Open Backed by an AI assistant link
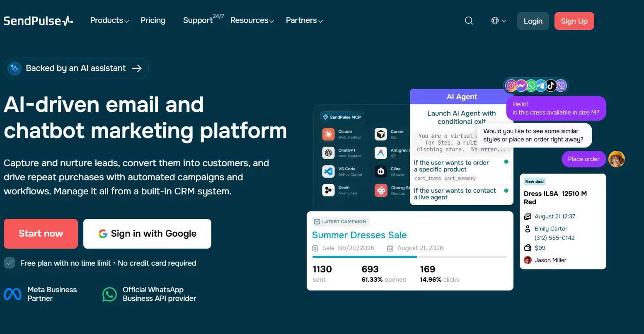This screenshot has width=644, height=334. (76, 68)
